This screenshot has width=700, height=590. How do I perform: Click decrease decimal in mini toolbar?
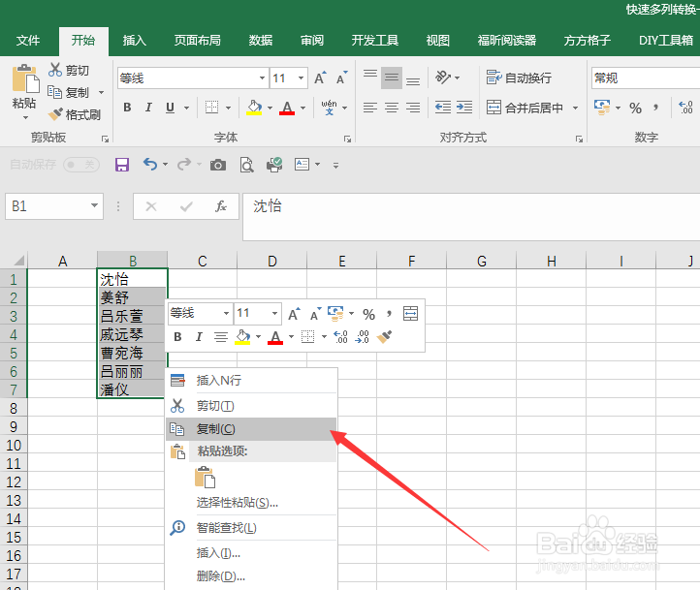[x=362, y=337]
